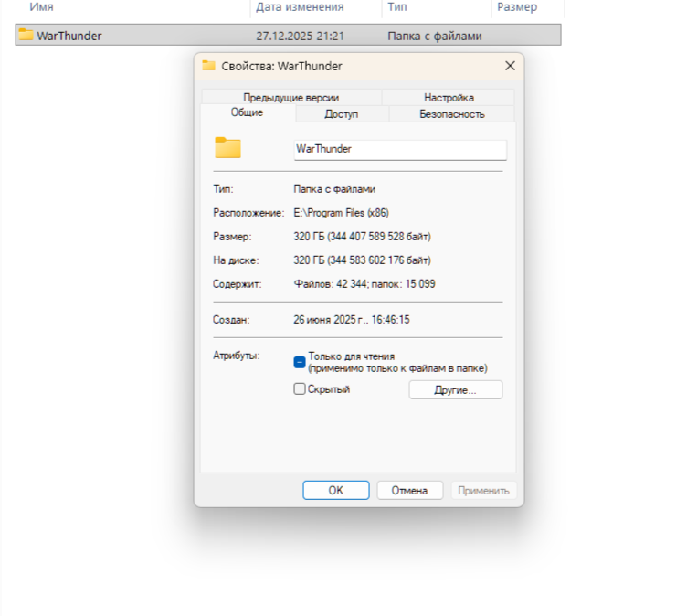The width and height of the screenshot is (676, 616).
Task: Toggle the "Только для чтения" checkbox
Action: pyautogui.click(x=299, y=362)
